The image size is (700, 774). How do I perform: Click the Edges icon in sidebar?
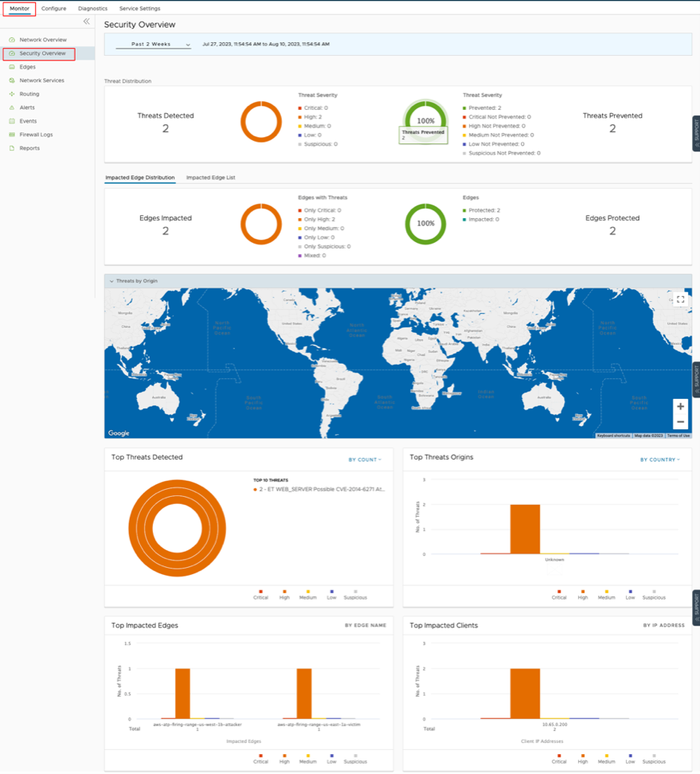pyautogui.click(x=12, y=67)
